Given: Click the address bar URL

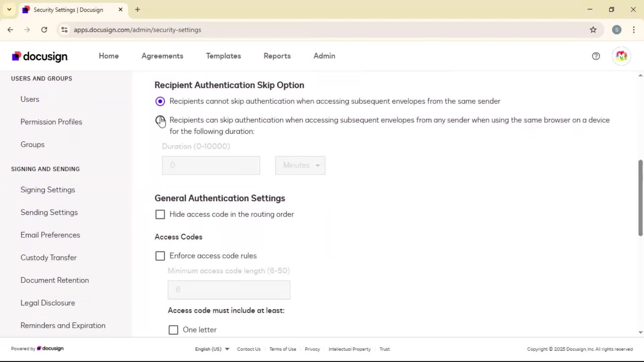Looking at the screenshot, I should 138,30.
